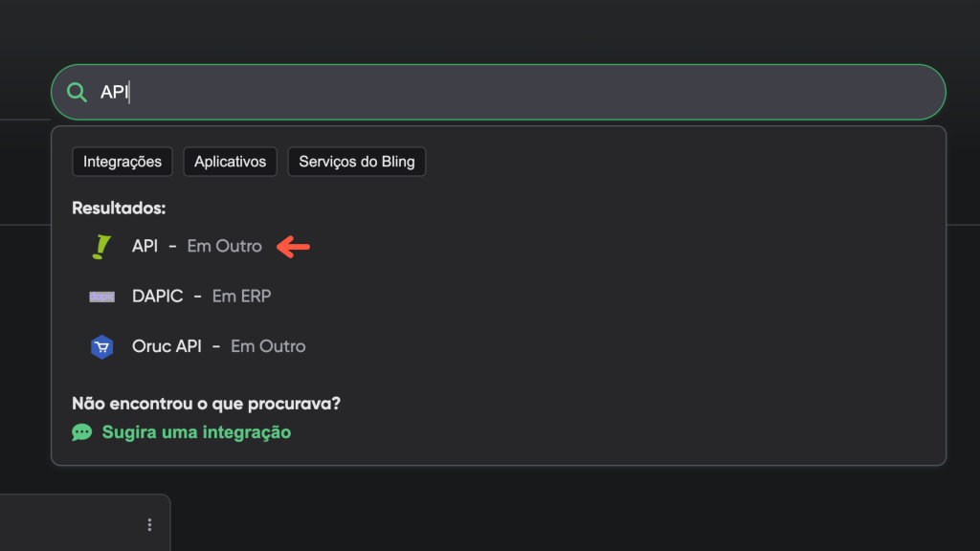Image resolution: width=980 pixels, height=551 pixels.
Task: Click the API integration logo icon
Action: click(x=101, y=247)
